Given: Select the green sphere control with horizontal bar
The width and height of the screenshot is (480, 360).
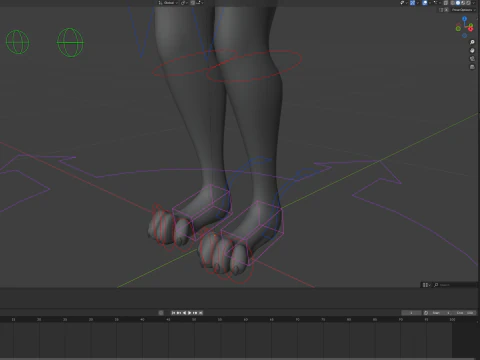Looking at the screenshot, I should click(70, 42).
